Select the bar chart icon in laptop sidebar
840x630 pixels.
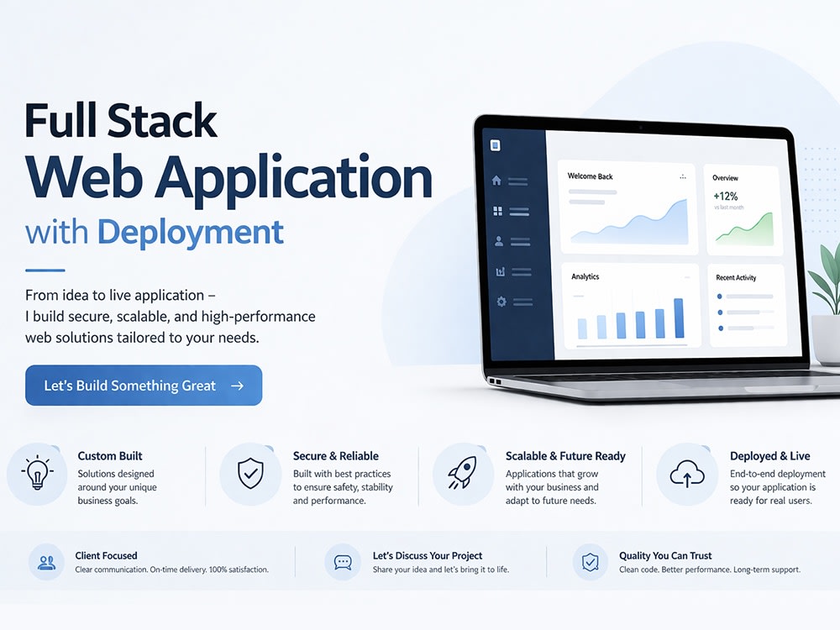coord(501,271)
